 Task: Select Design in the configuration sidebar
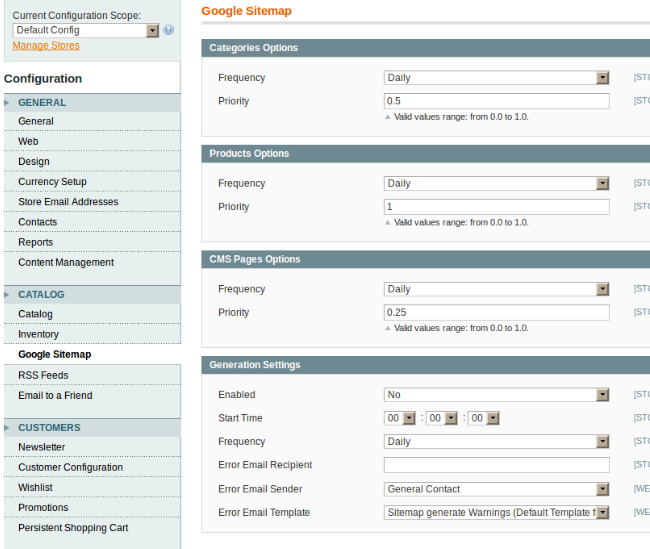[92, 161]
